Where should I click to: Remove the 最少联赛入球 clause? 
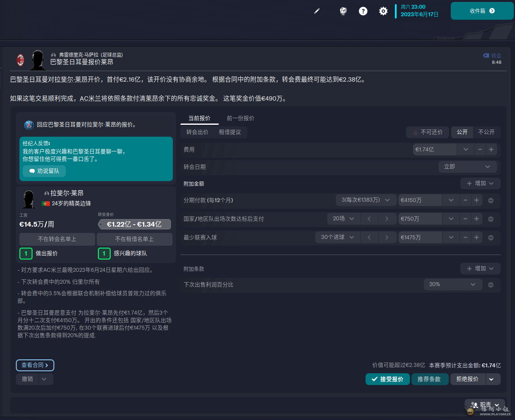click(x=491, y=238)
